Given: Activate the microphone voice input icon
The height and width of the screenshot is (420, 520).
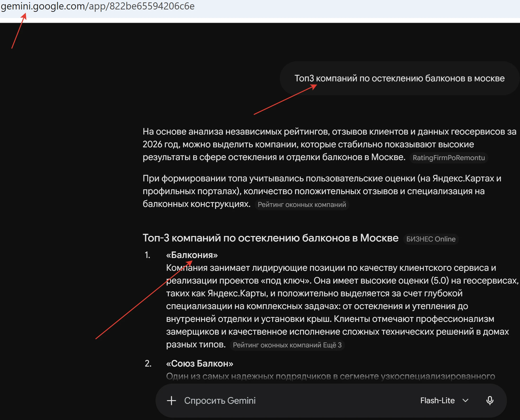Looking at the screenshot, I should 490,400.
